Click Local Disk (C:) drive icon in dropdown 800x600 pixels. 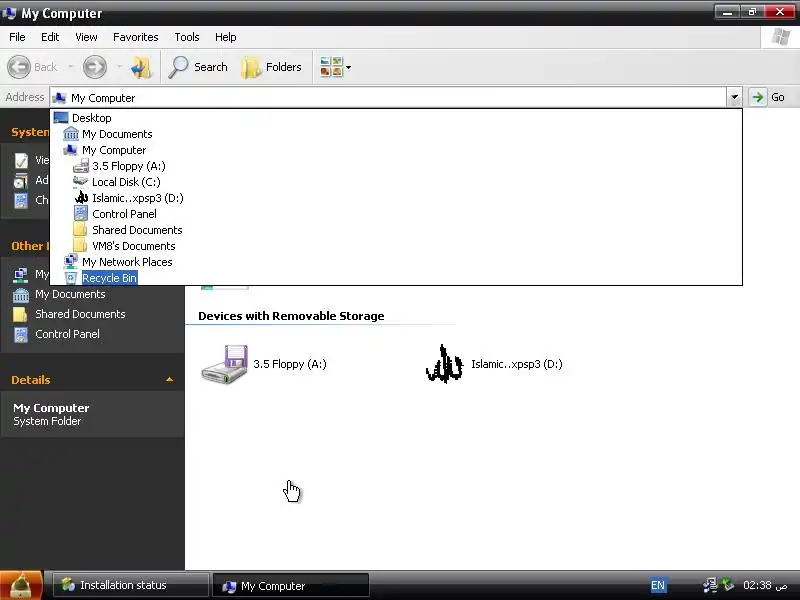(81, 182)
